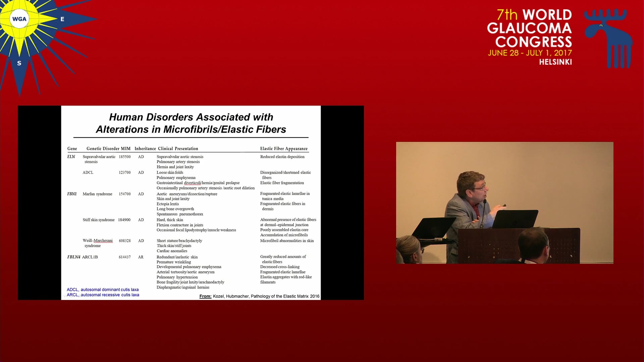The image size is (644, 362).
Task: Click the FBLN4 gene entry
Action: point(73,257)
